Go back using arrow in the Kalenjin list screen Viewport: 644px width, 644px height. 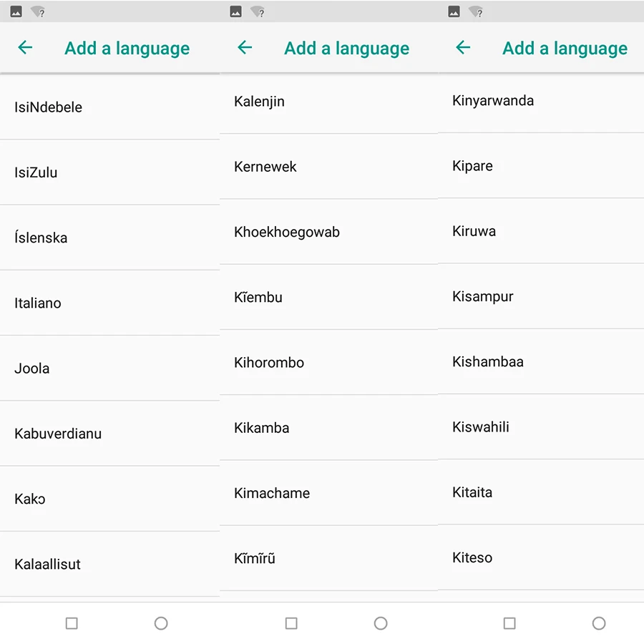click(x=245, y=48)
